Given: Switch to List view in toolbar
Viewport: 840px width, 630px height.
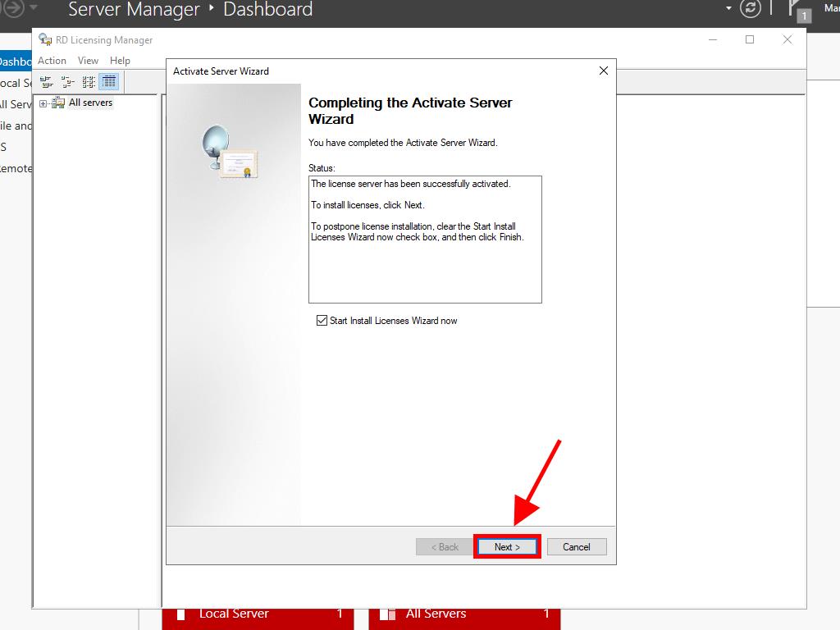Looking at the screenshot, I should 89,82.
